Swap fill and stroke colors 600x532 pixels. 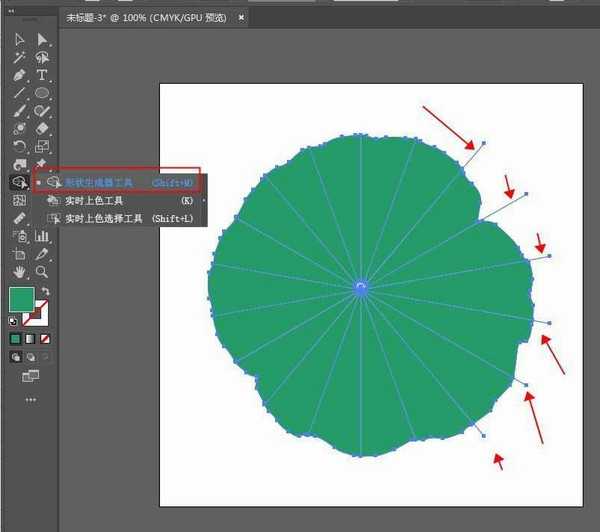pos(45,291)
